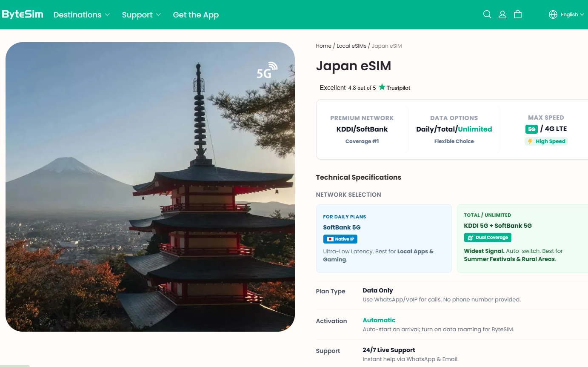Click the Activation row label
The image size is (588, 367).
(x=331, y=321)
